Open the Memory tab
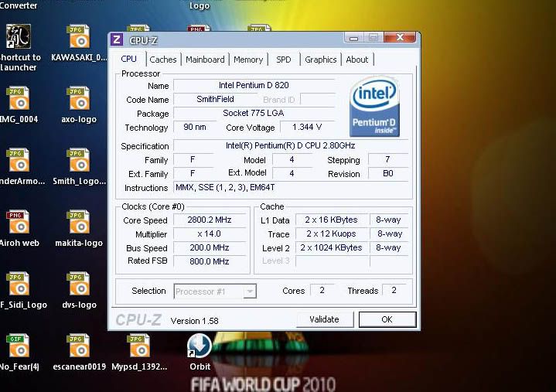The width and height of the screenshot is (556, 392). click(248, 60)
